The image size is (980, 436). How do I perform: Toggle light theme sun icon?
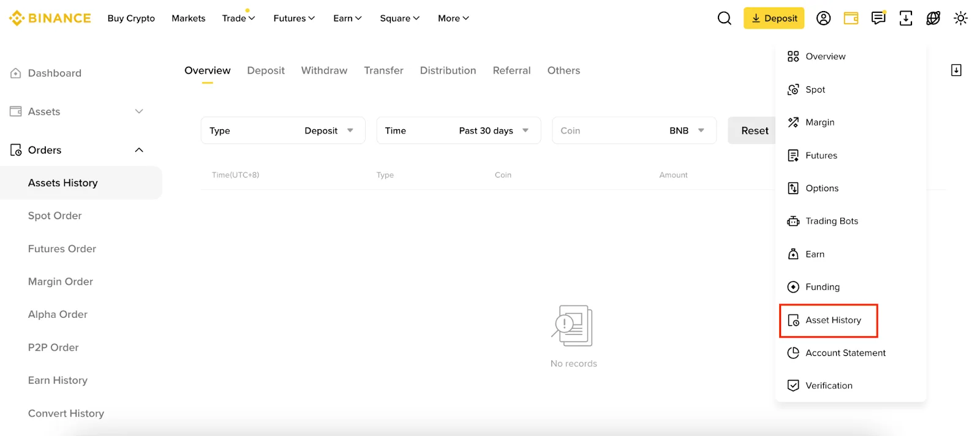[961, 18]
